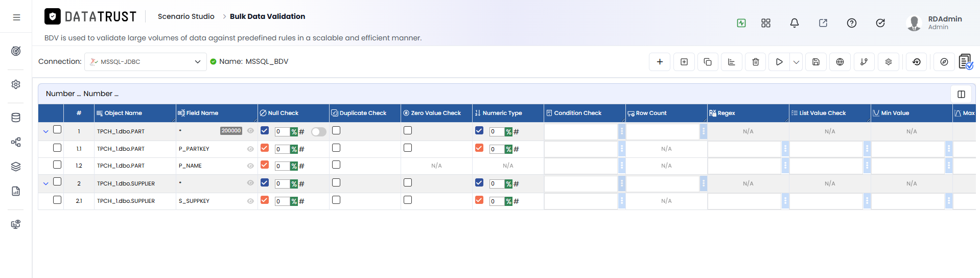Click the version history clock icon
Viewport: 980px width, 278px height.
[917, 62]
